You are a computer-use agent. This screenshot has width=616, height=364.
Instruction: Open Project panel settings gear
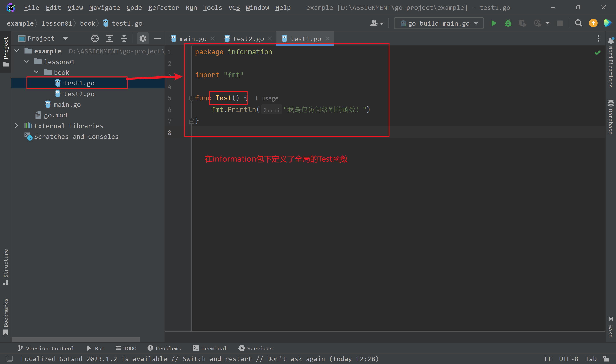click(x=143, y=38)
